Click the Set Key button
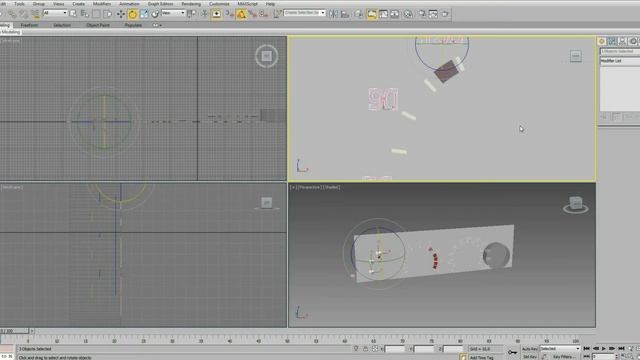Image resolution: width=640 pixels, height=360 pixels. pyautogui.click(x=530, y=357)
